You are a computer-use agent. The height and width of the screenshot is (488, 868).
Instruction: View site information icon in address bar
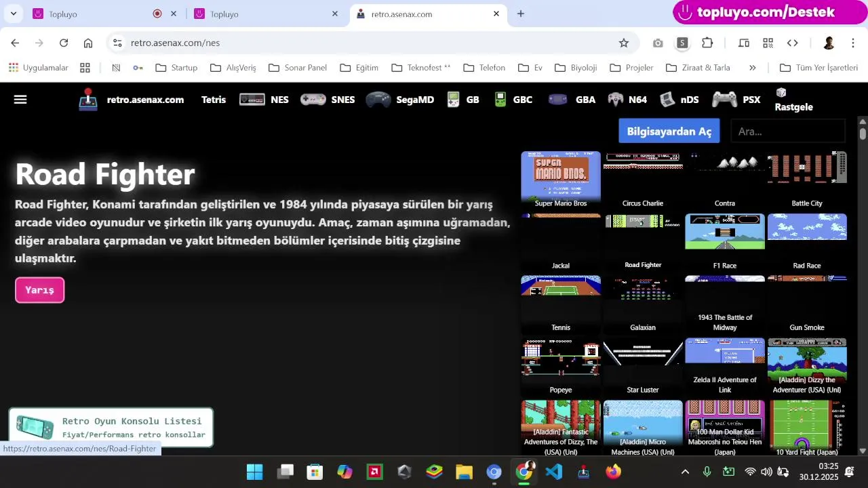pyautogui.click(x=117, y=43)
